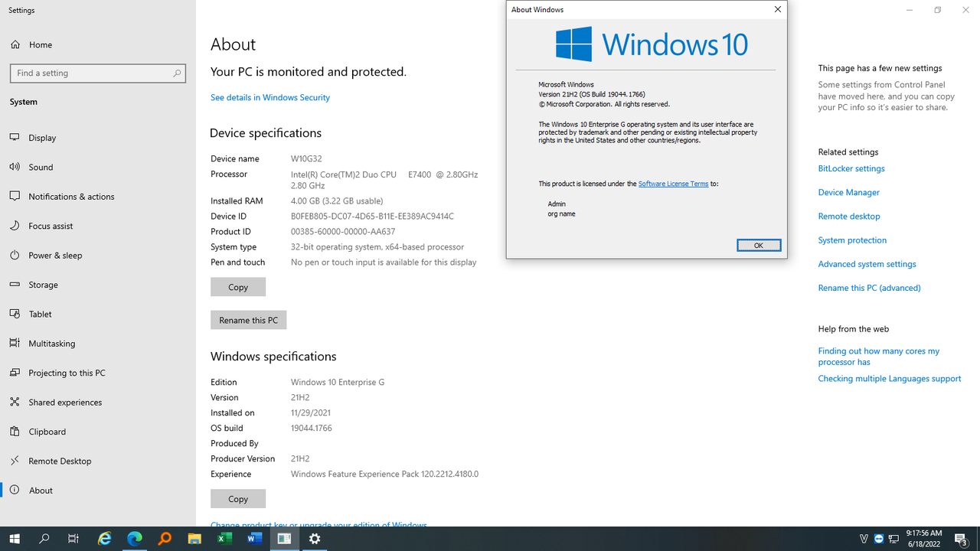Open Action Center notifications icon

click(x=962, y=539)
